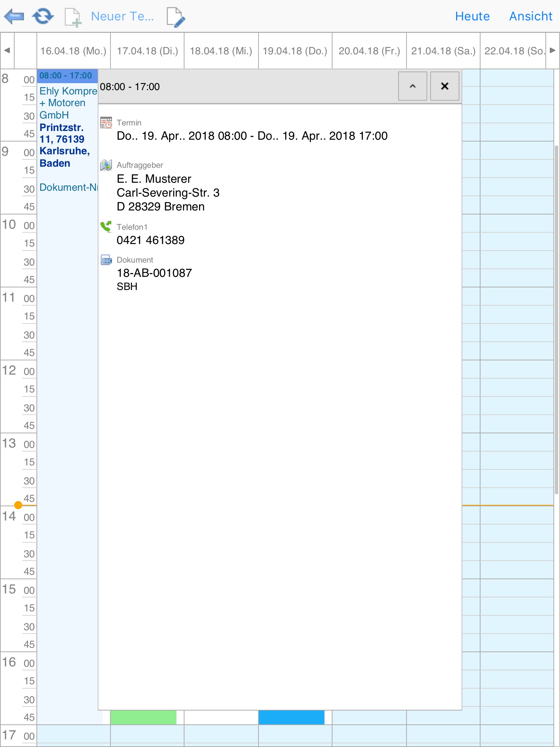560x747 pixels.
Task: Select the 22.04.18 (So.) column header
Action: pyautogui.click(x=513, y=51)
